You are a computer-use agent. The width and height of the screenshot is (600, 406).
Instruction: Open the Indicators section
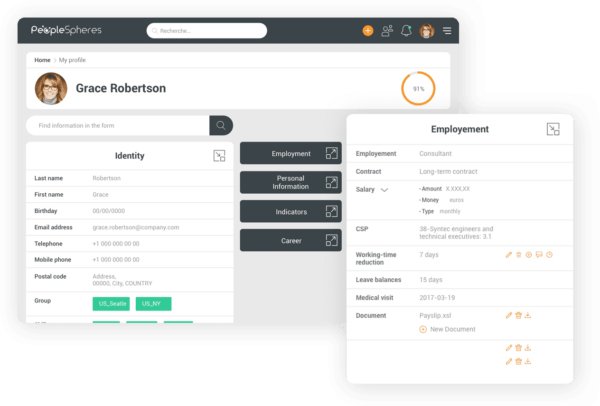[291, 211]
